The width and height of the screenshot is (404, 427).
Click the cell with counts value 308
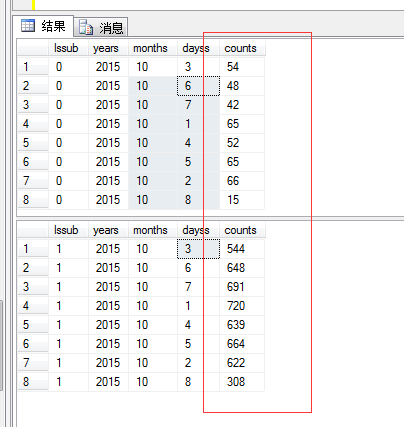[x=242, y=382]
